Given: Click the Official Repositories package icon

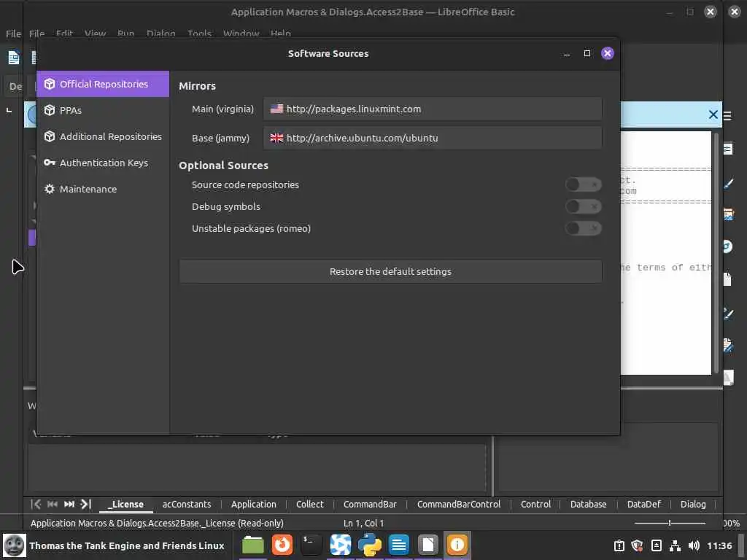Looking at the screenshot, I should coord(50,84).
